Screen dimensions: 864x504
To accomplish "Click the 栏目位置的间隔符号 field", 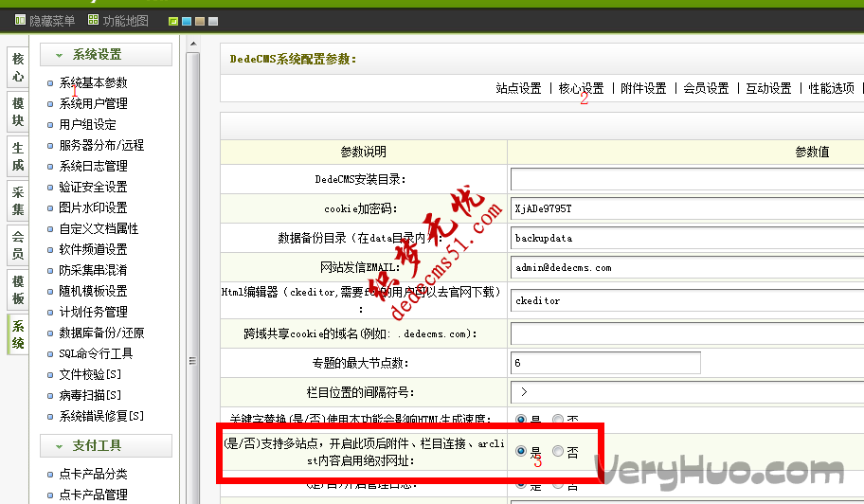I will 687,392.
